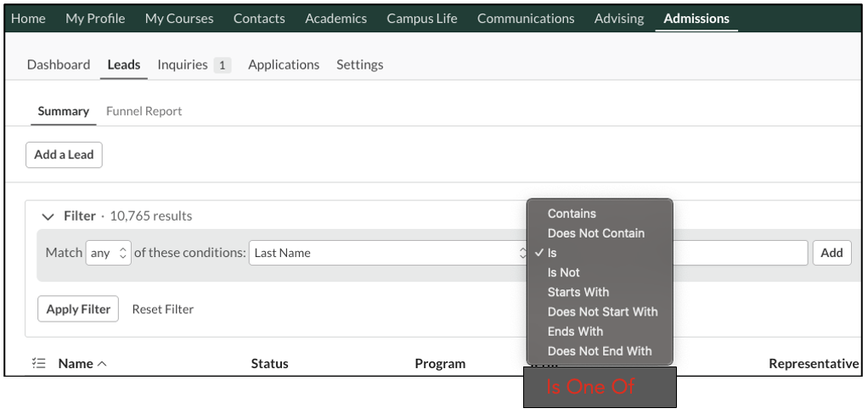This screenshot has width=868, height=414.
Task: Open the Inquiries tab
Action: click(x=183, y=64)
